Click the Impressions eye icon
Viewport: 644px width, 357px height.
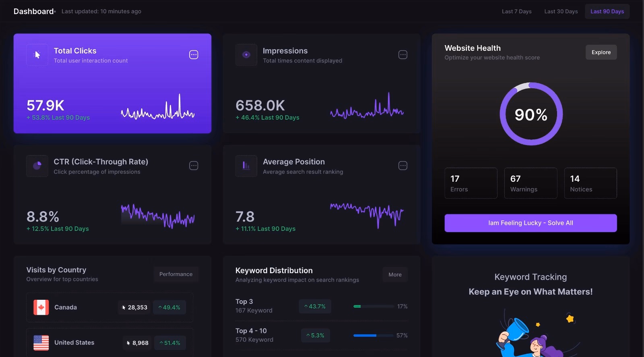[246, 55]
